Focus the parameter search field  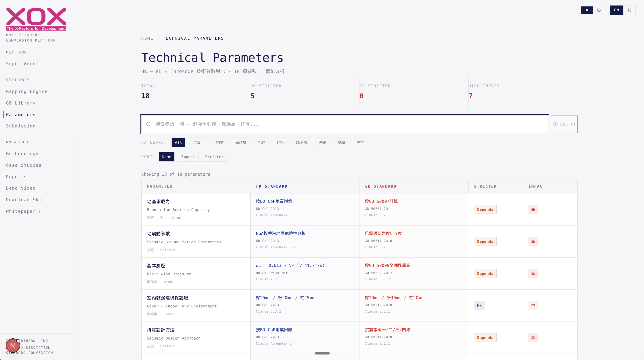pos(345,124)
